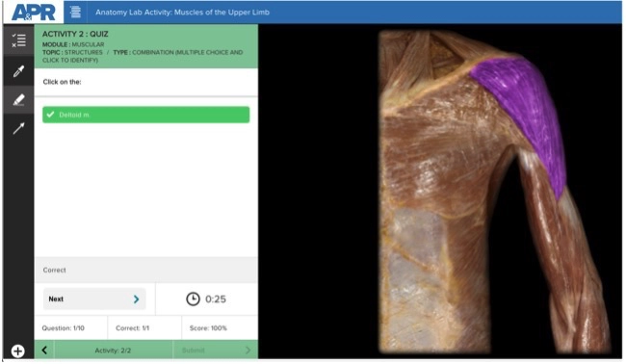Click the chevron on the Next button
The image size is (626, 364).
[x=136, y=299]
